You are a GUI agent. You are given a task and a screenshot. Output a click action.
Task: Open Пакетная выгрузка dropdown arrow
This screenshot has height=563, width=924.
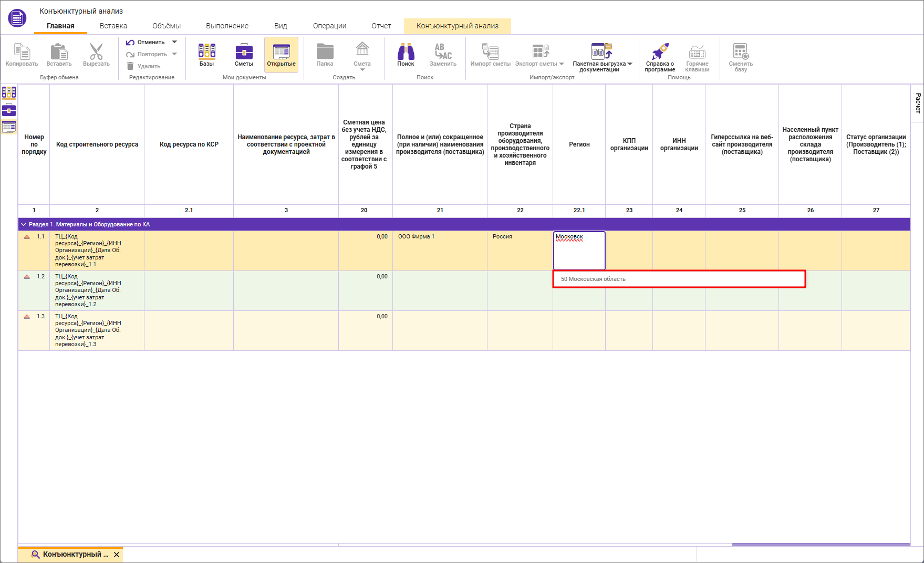pos(630,64)
